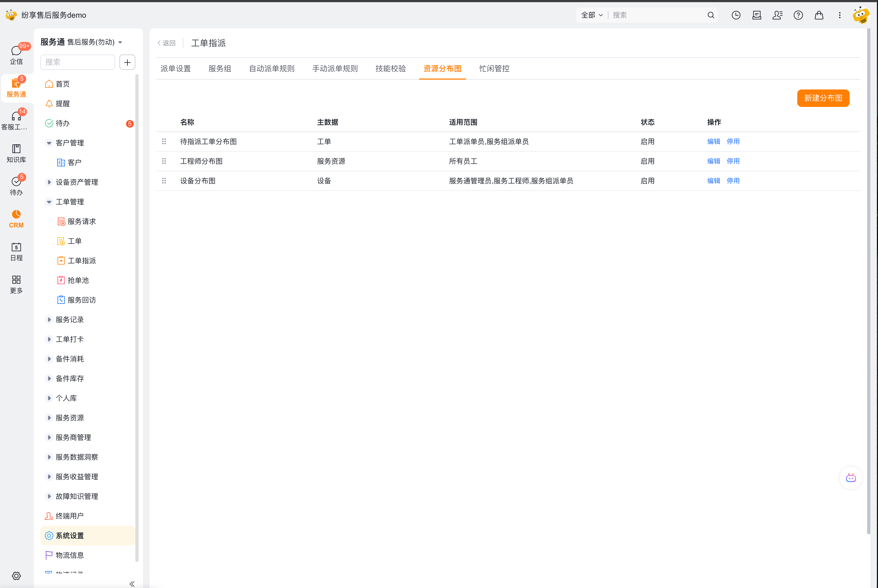
Task: Click the history clock icon in header
Action: [x=736, y=15]
